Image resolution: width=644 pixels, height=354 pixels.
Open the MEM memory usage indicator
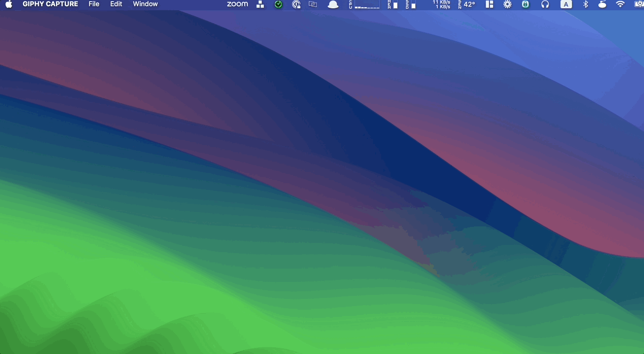click(x=393, y=5)
